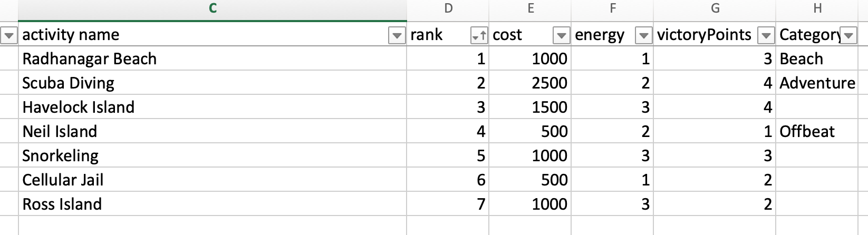Select column H header
The width and height of the screenshot is (868, 235).
click(817, 8)
